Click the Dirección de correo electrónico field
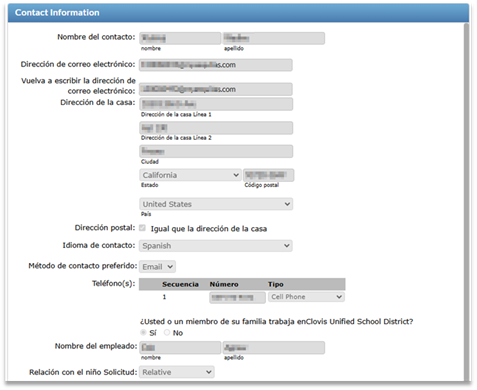477x390 pixels. point(216,65)
